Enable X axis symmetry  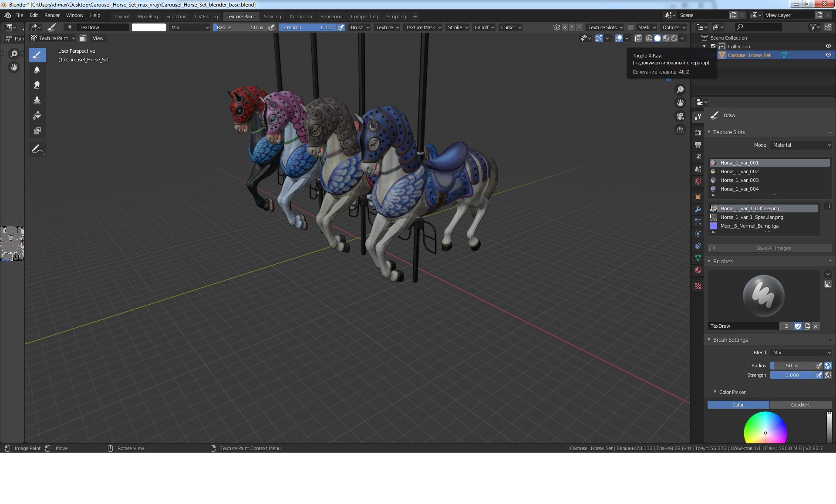point(565,27)
